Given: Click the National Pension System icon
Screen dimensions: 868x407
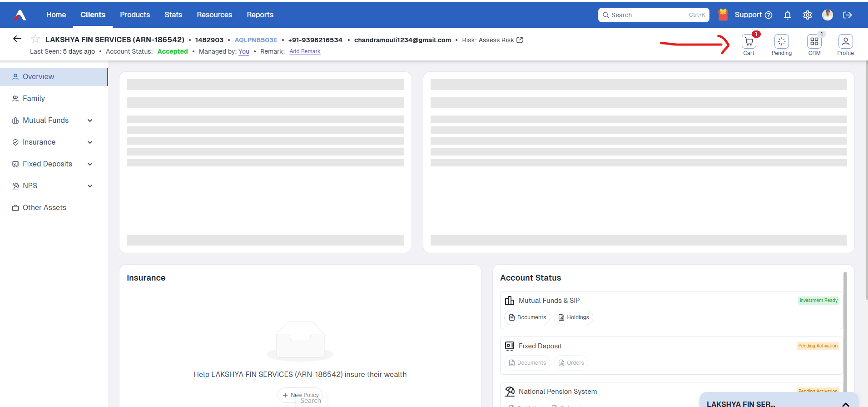Looking at the screenshot, I should (x=510, y=392).
